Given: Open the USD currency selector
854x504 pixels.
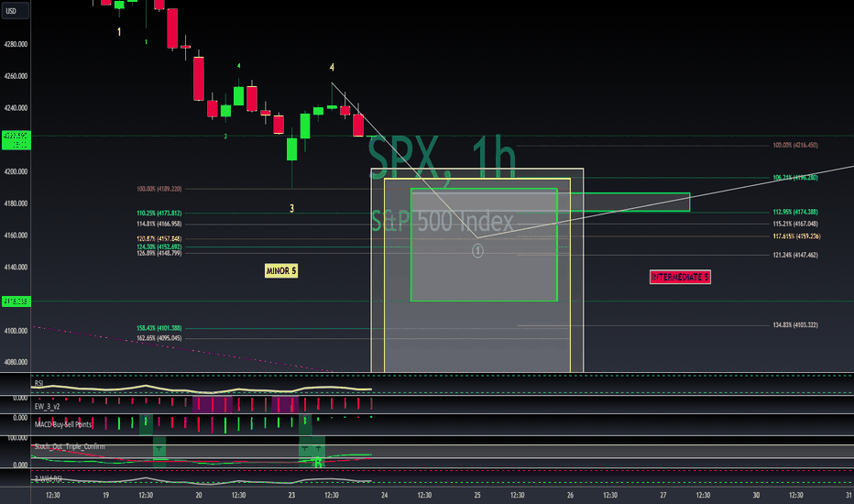Looking at the screenshot, I should click(x=14, y=10).
